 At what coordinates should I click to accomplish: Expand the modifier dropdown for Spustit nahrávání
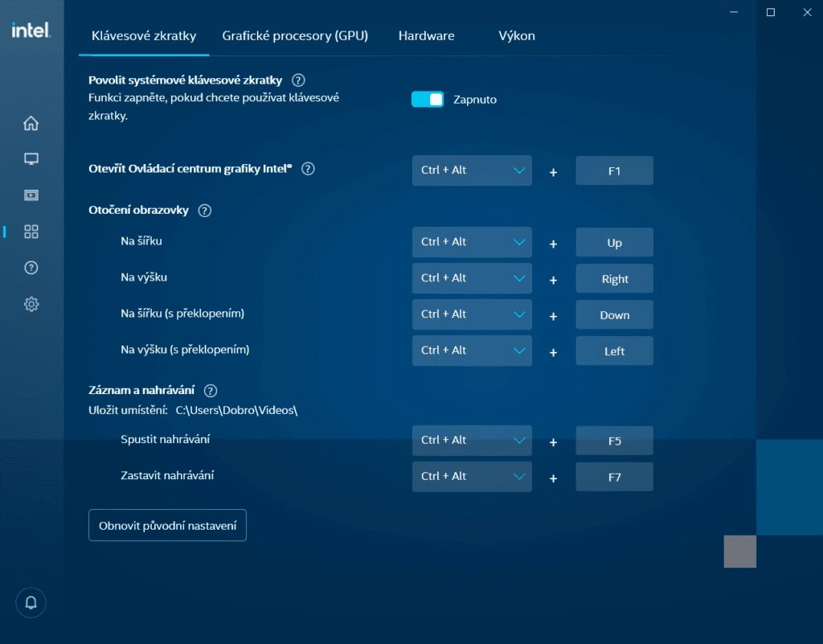click(472, 440)
